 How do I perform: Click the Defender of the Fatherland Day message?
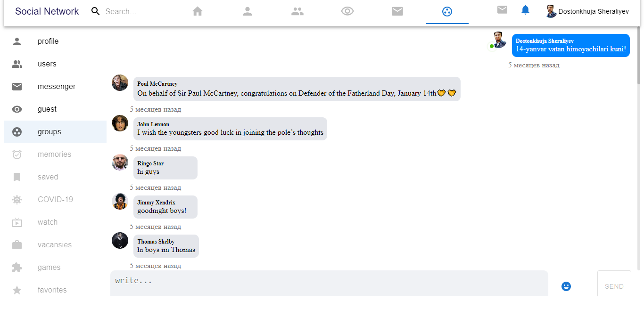pos(297,93)
